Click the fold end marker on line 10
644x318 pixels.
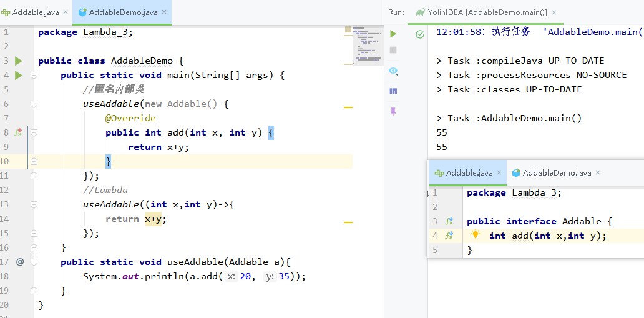click(34, 162)
